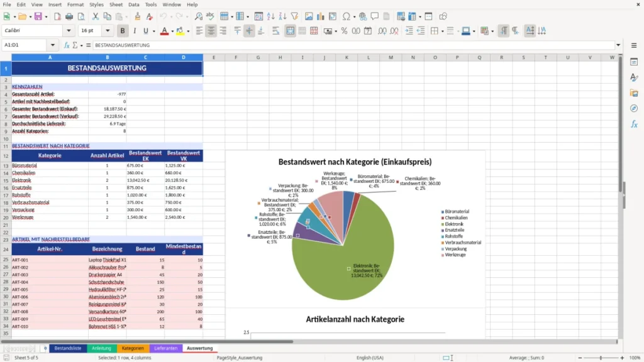
Task: Click the Cut scissors icon
Action: [x=96, y=16]
